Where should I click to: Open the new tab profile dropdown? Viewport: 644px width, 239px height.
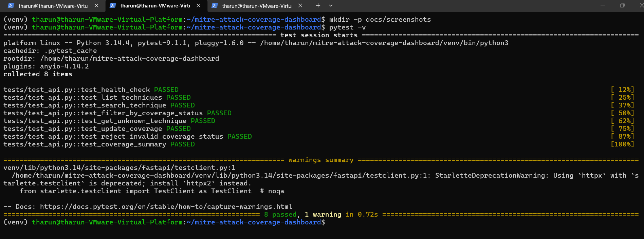point(331,6)
